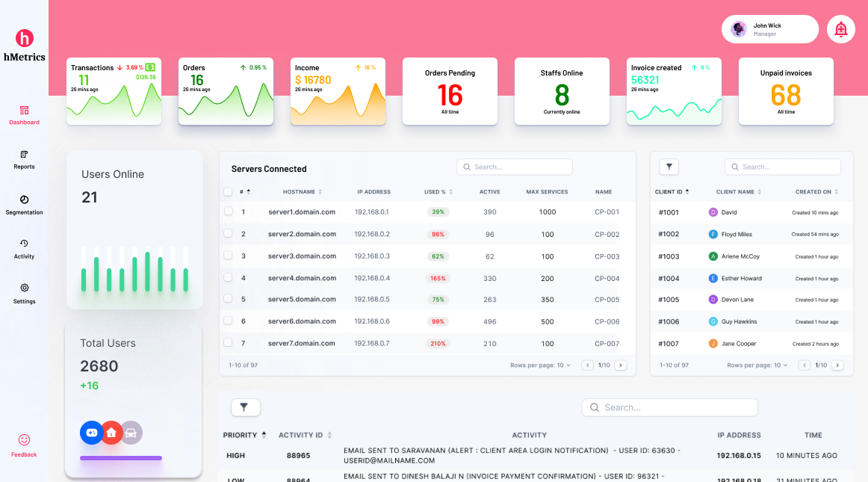Toggle the select-all checkbox in servers table header
Viewport: 868px width, 482px height.
(x=229, y=192)
